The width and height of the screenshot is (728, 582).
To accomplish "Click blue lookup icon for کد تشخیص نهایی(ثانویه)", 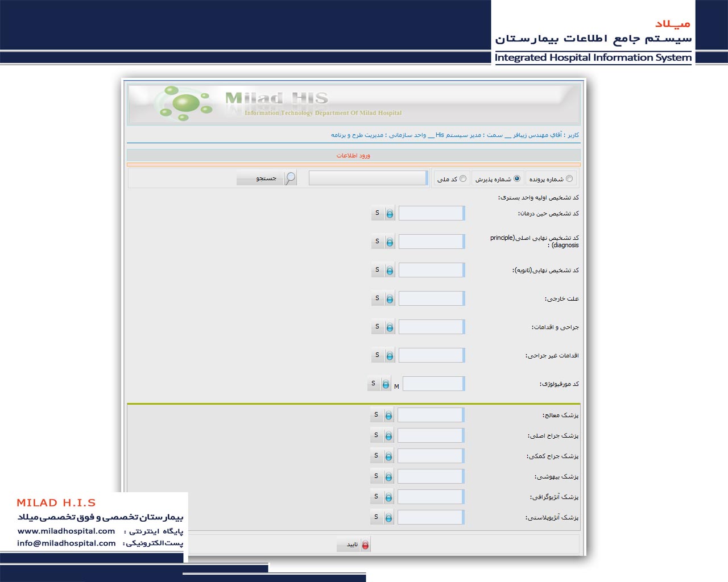I will 390,271.
